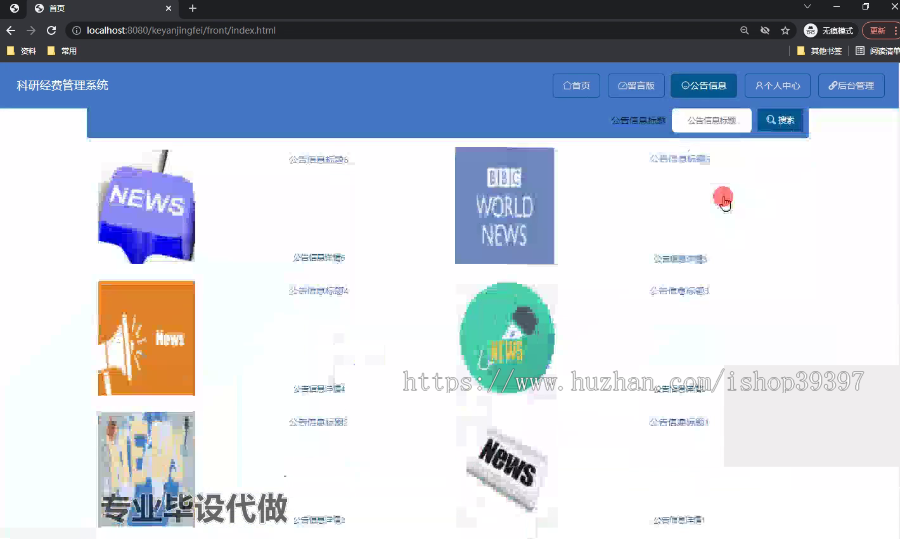The height and width of the screenshot is (539, 900).
Task: Click the 更新 browser update button
Action: click(x=879, y=30)
